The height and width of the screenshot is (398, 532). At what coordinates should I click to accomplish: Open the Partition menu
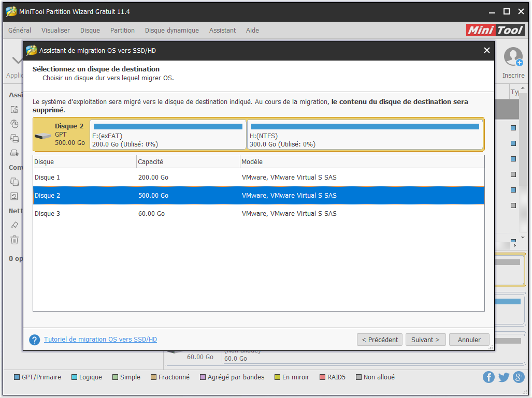click(122, 31)
